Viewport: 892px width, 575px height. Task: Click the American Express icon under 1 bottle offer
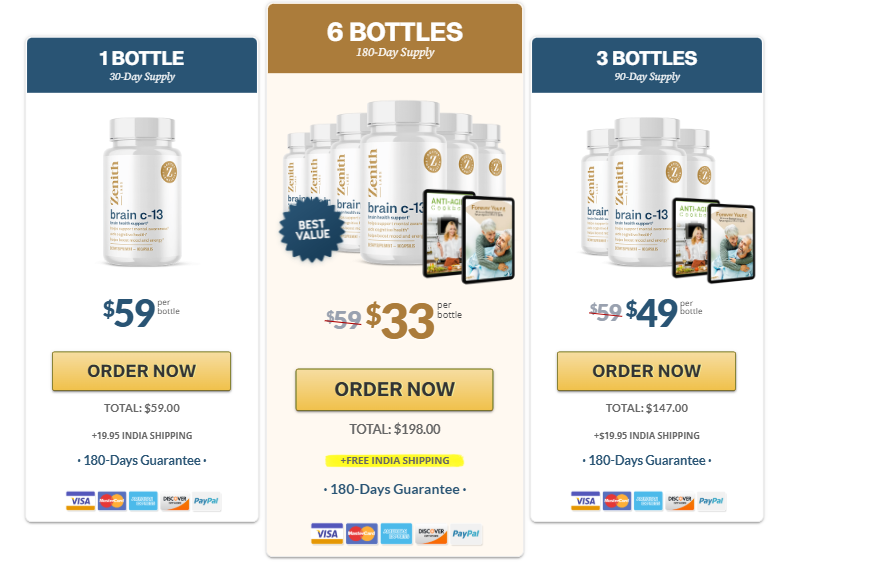(x=143, y=501)
